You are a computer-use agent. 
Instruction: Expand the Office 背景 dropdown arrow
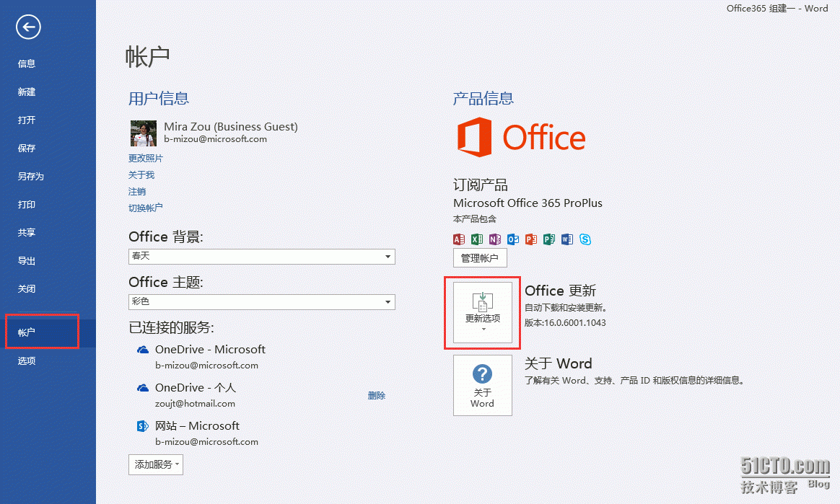click(388, 257)
